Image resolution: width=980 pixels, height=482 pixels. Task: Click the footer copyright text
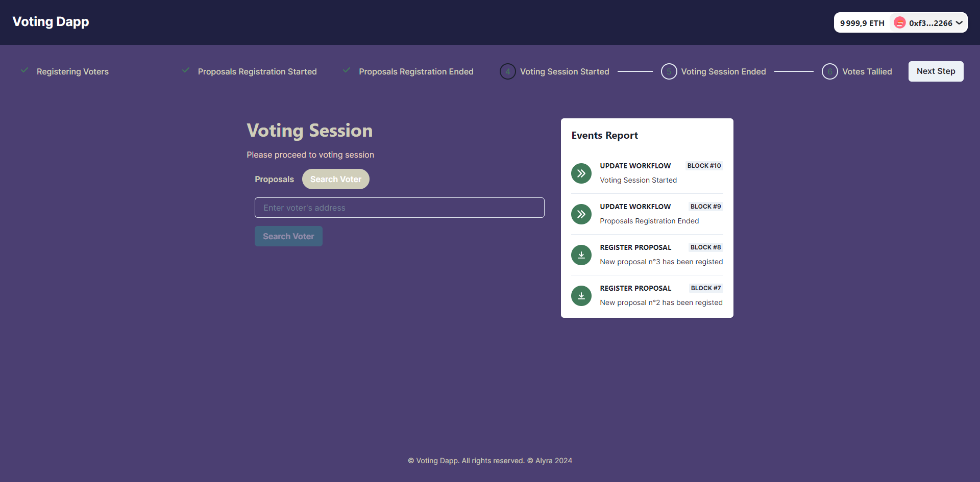tap(490, 461)
